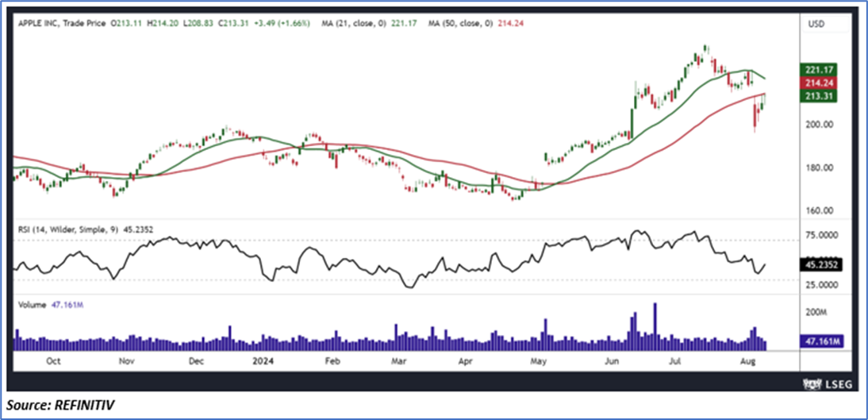Click the Source: REFINITIV caption
This screenshot has width=868, height=420.
click(x=60, y=407)
